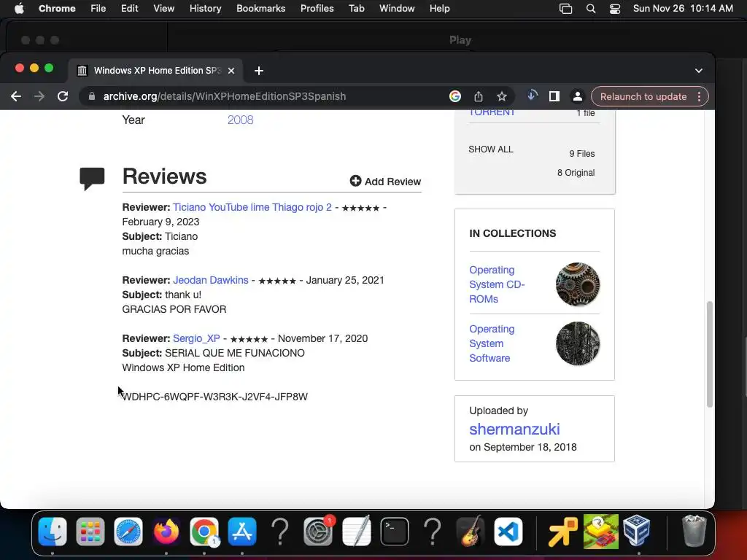The image size is (747, 560).
Task: Bookmark page with the star icon
Action: coord(502,96)
